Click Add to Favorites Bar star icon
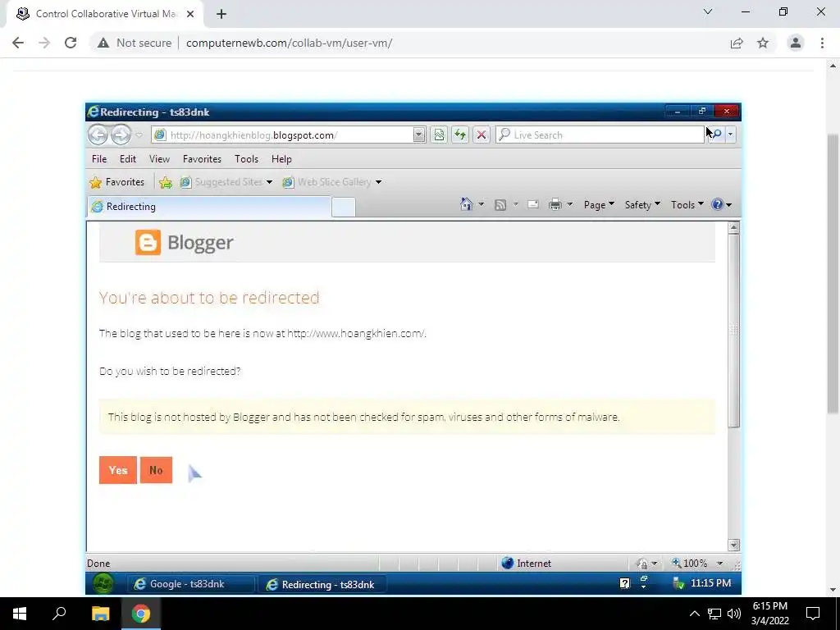 pos(166,183)
